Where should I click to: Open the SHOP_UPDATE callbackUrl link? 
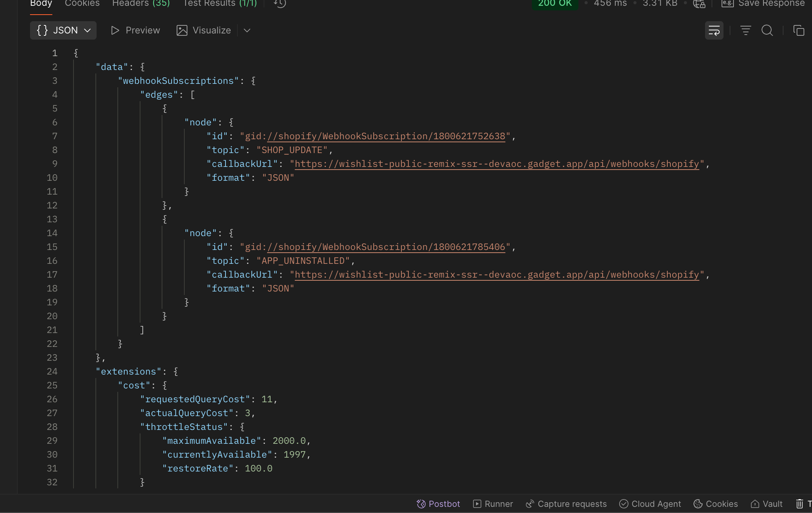pos(496,164)
